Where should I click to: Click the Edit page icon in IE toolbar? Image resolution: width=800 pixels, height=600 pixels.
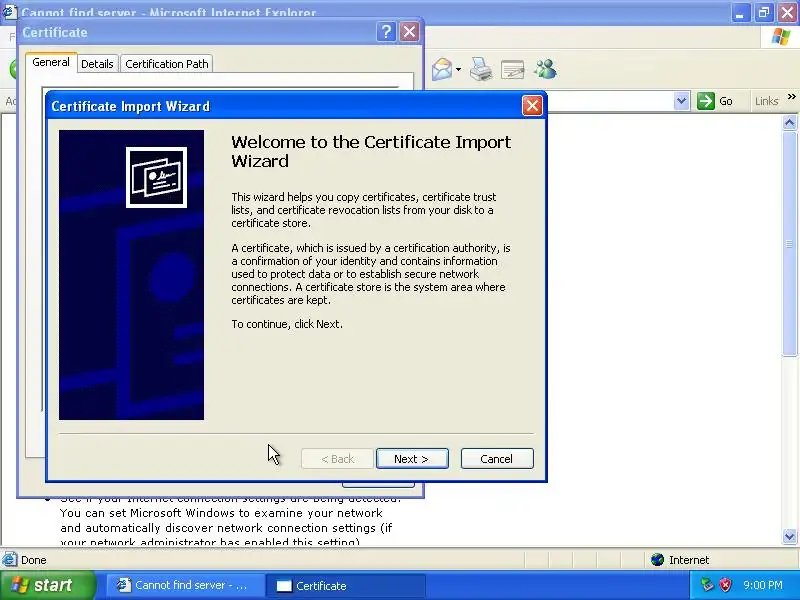[513, 69]
